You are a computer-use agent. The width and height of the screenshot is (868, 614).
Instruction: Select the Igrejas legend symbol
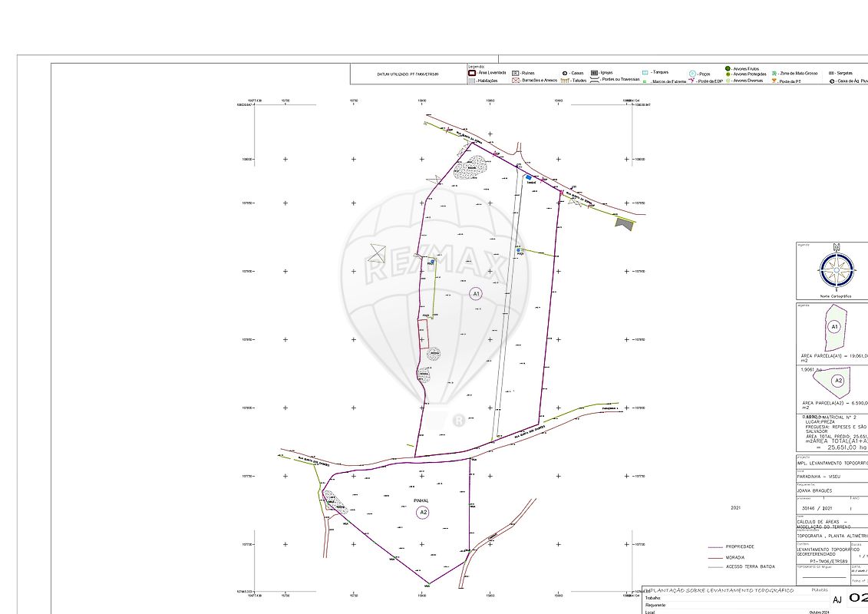tap(595, 72)
